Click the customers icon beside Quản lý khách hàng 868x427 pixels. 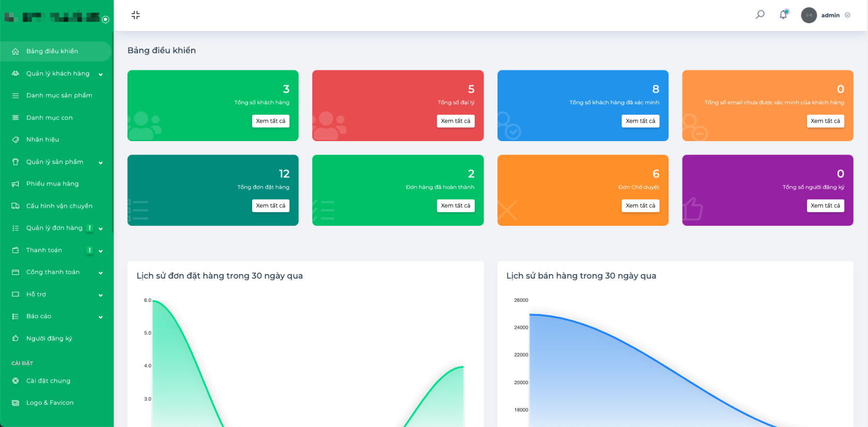[x=16, y=73]
